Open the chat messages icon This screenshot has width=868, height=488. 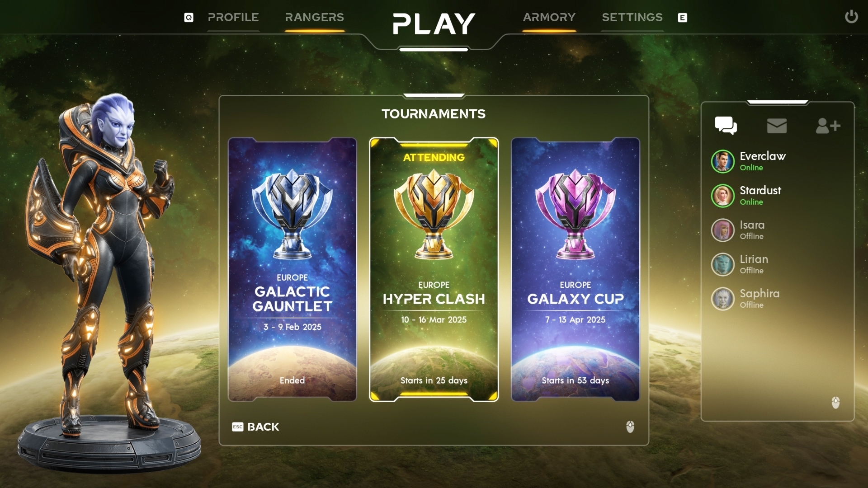click(726, 126)
